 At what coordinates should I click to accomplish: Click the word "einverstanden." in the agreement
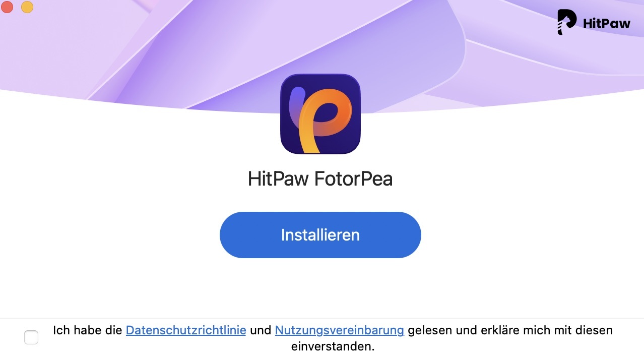tap(333, 346)
